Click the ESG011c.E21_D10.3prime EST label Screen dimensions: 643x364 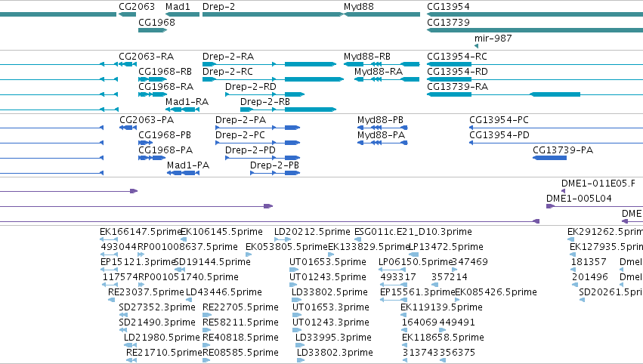[x=413, y=232]
